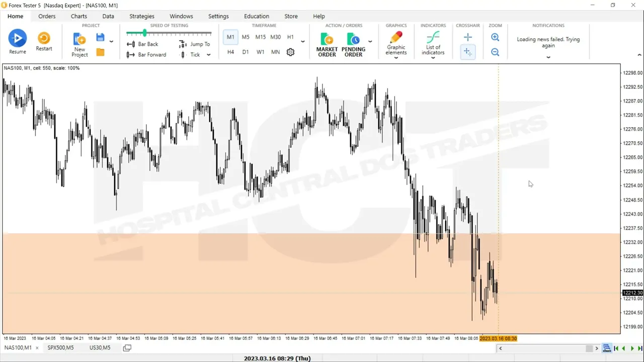Open List of indicators
The image size is (644, 362).
pyautogui.click(x=433, y=43)
